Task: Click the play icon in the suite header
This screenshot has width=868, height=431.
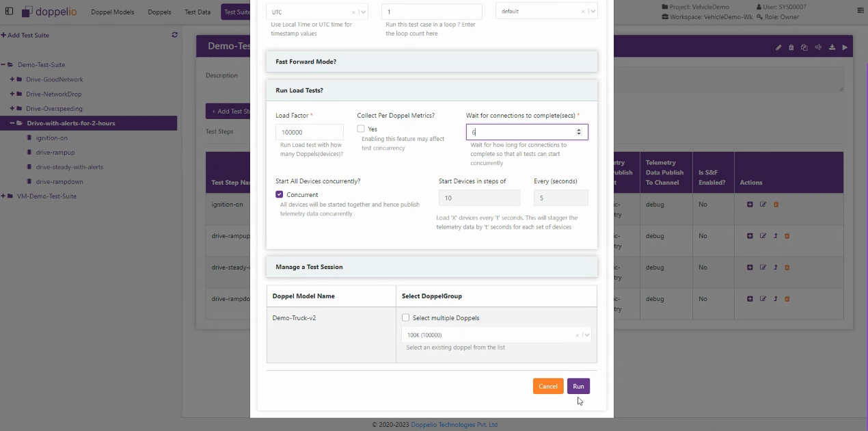Action: [x=845, y=47]
